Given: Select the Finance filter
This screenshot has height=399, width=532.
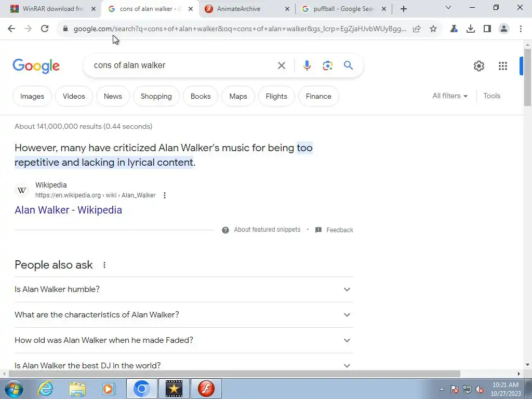Looking at the screenshot, I should click(318, 96).
